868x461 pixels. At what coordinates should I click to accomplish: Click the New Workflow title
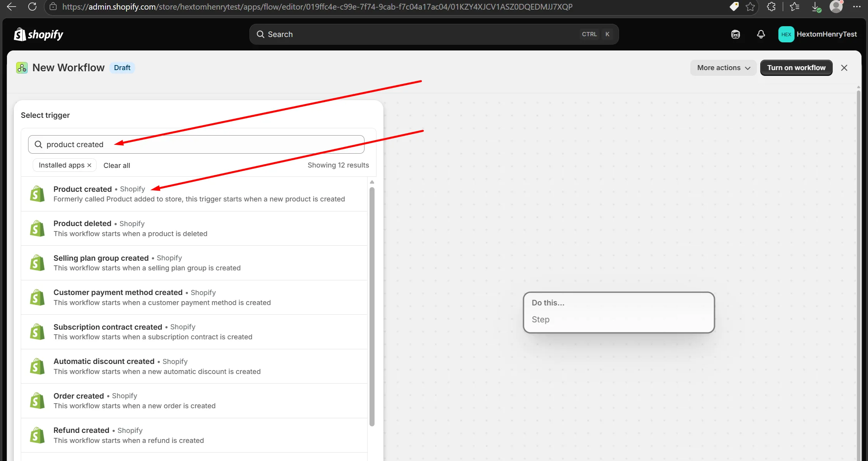pyautogui.click(x=69, y=68)
